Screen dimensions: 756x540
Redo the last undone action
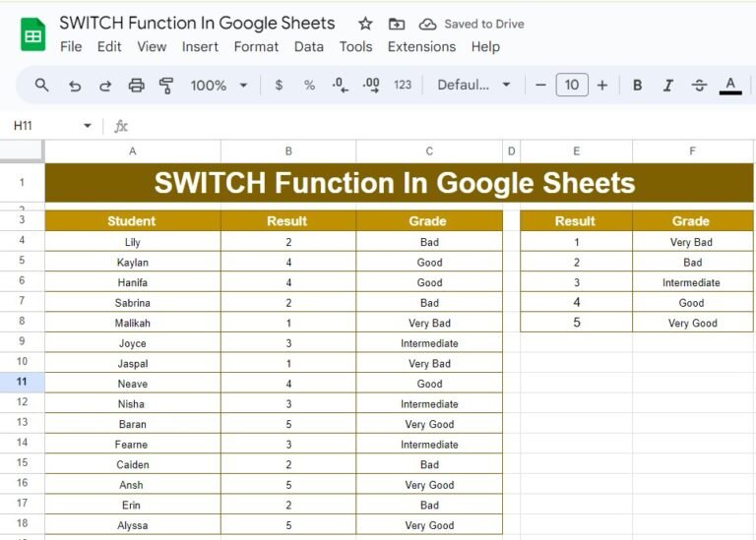105,86
